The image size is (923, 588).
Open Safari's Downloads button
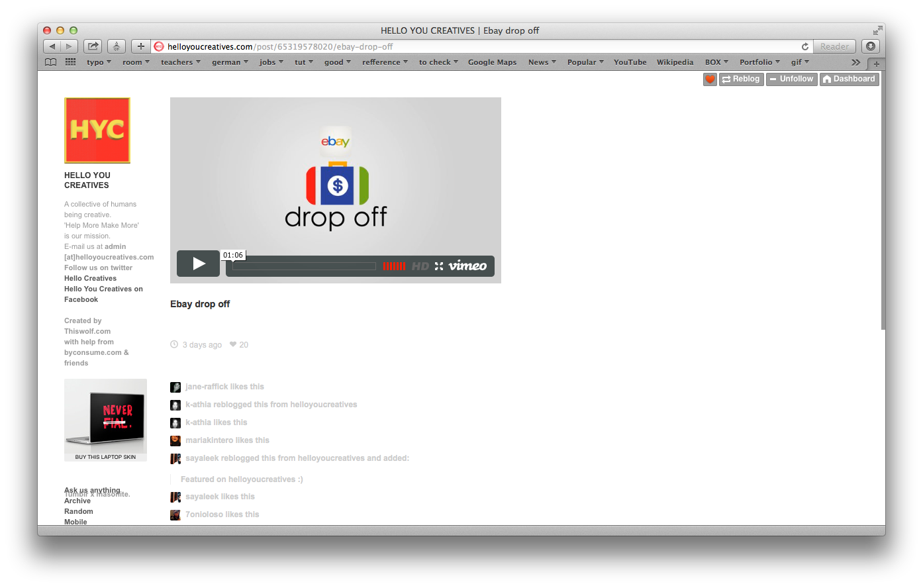coord(871,46)
